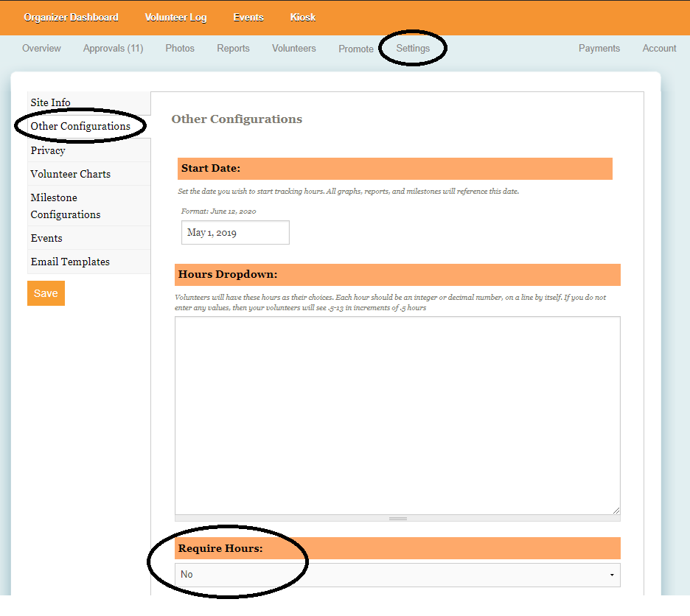The image size is (690, 616).
Task: Open Privacy settings in sidebar
Action: tap(89, 150)
